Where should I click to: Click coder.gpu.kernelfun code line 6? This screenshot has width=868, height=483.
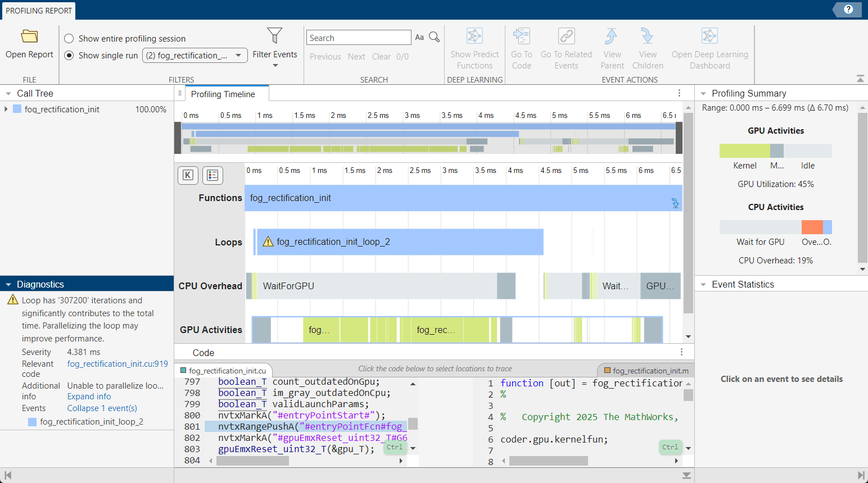click(554, 439)
